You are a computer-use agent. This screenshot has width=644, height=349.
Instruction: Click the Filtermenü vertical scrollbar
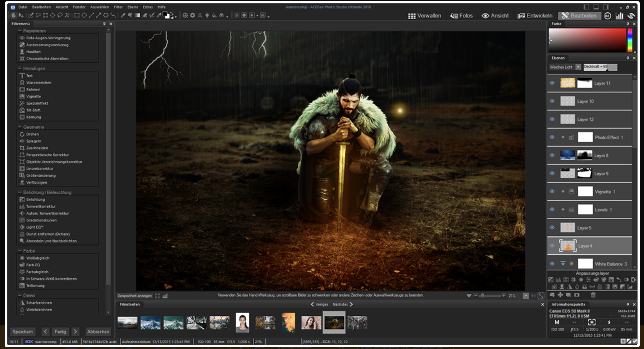(108, 159)
